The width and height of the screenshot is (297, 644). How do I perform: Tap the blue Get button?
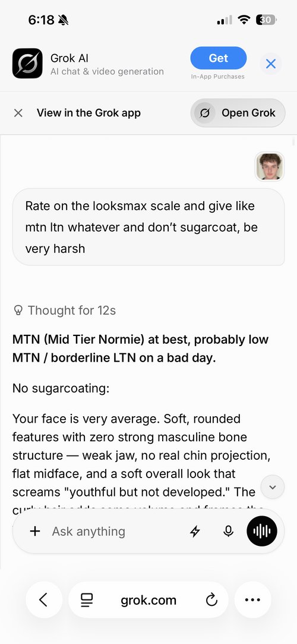point(218,58)
